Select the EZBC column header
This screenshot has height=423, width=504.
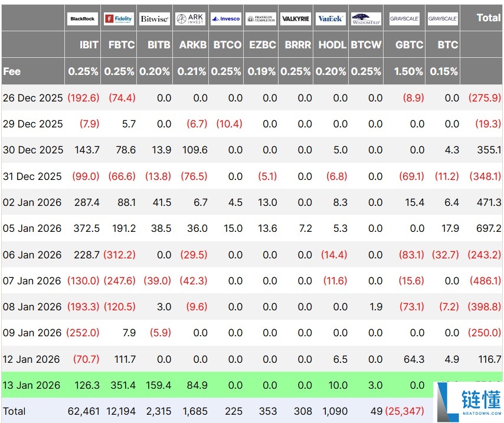263,45
